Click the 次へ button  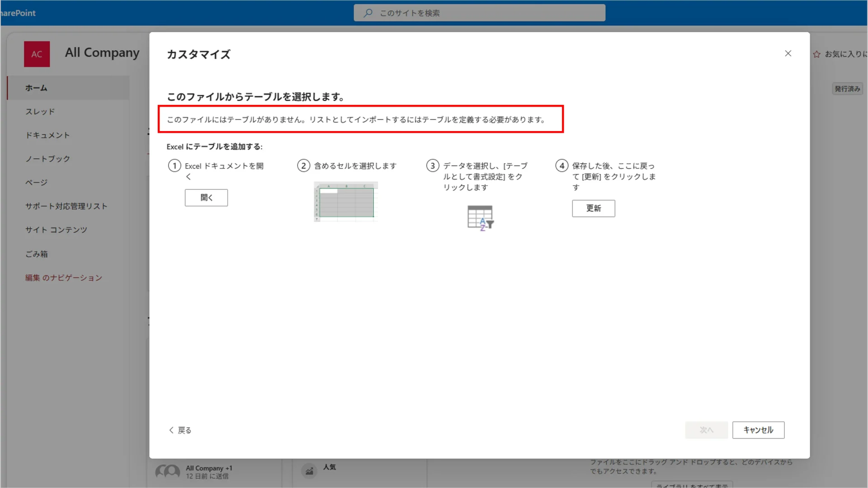pyautogui.click(x=706, y=430)
